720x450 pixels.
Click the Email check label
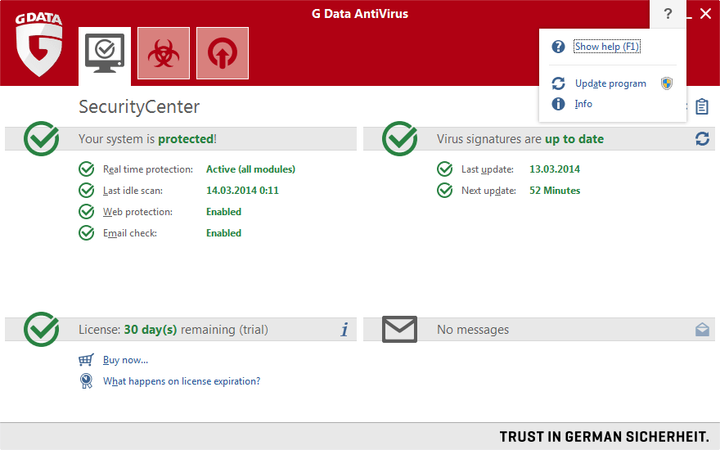[x=130, y=233]
